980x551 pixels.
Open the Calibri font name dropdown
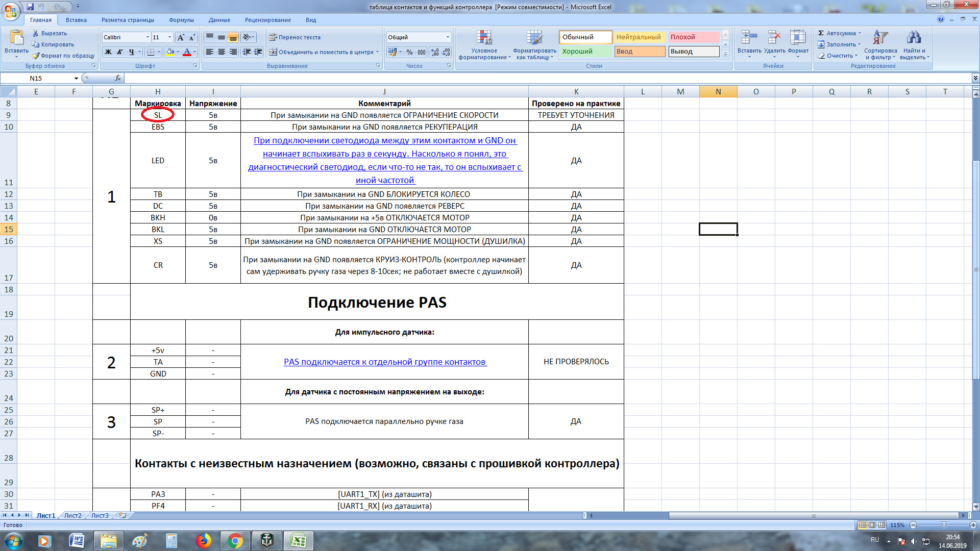pyautogui.click(x=148, y=37)
